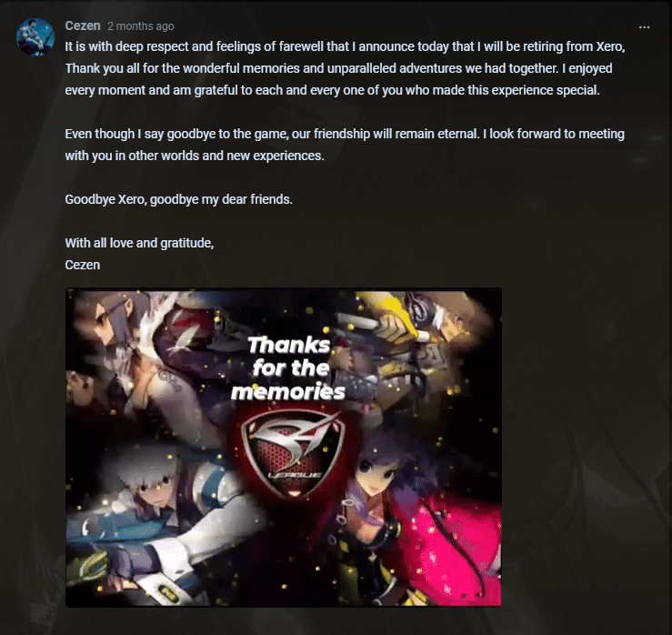
Task: Click the 'With all love and gratitude,' line
Action: pos(139,243)
